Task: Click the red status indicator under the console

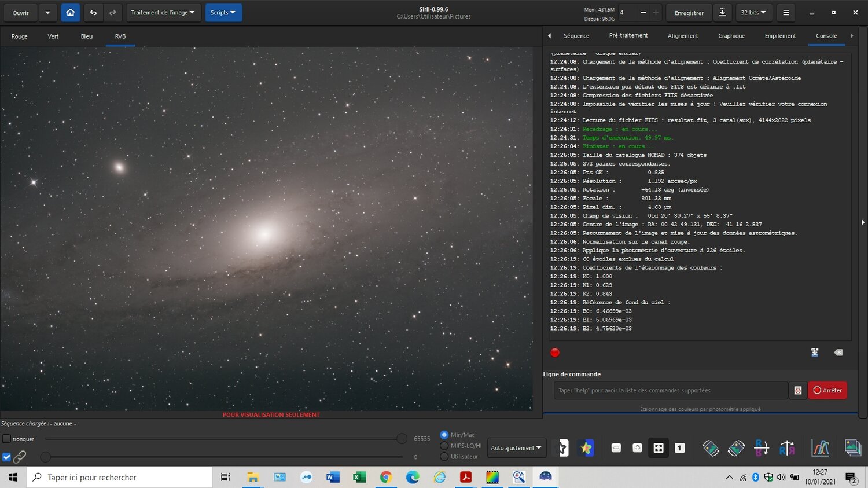Action: (x=555, y=353)
